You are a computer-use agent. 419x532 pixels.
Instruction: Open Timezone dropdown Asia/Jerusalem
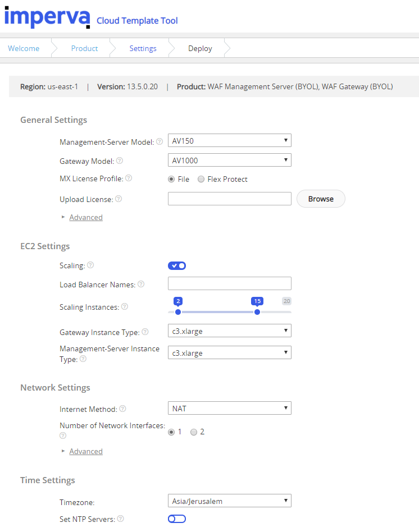[230, 501]
